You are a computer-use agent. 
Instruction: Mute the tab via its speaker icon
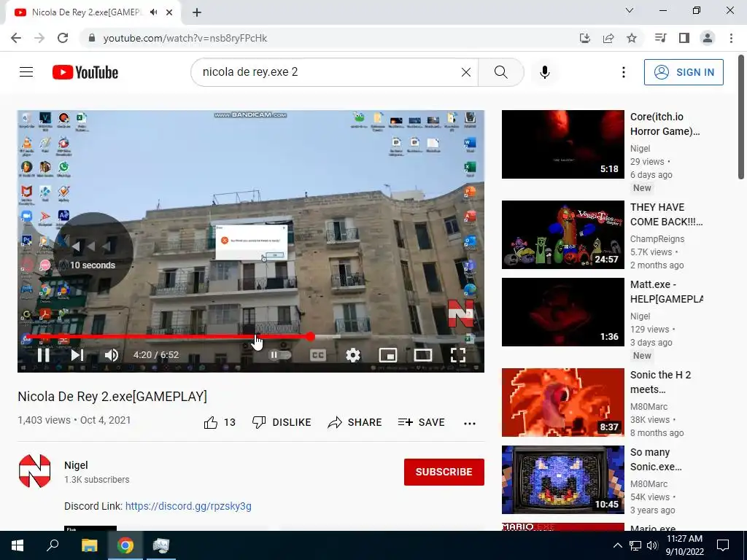tap(153, 12)
